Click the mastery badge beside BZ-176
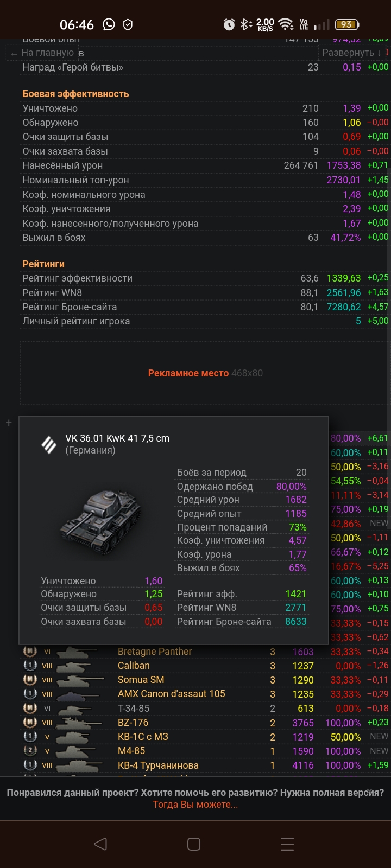The width and height of the screenshot is (391, 868). point(30,723)
